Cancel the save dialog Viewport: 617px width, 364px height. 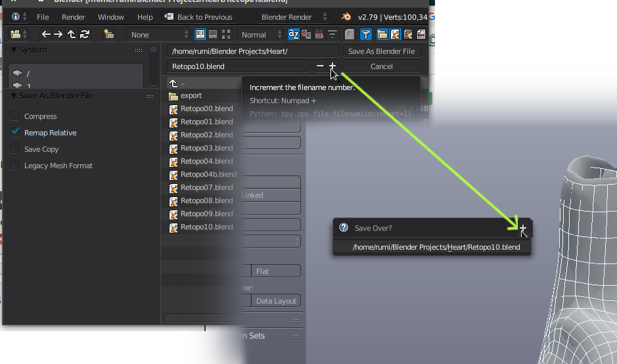382,66
